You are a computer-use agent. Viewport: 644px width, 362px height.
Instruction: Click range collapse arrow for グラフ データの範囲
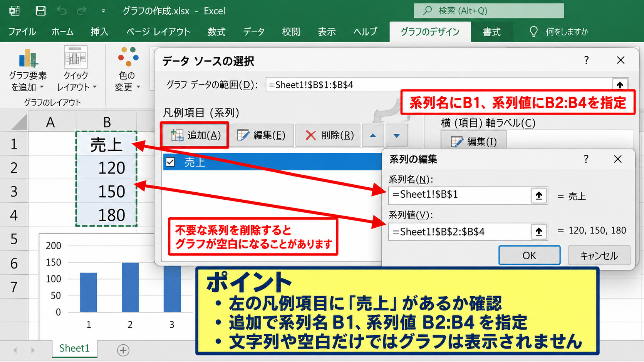coord(620,85)
